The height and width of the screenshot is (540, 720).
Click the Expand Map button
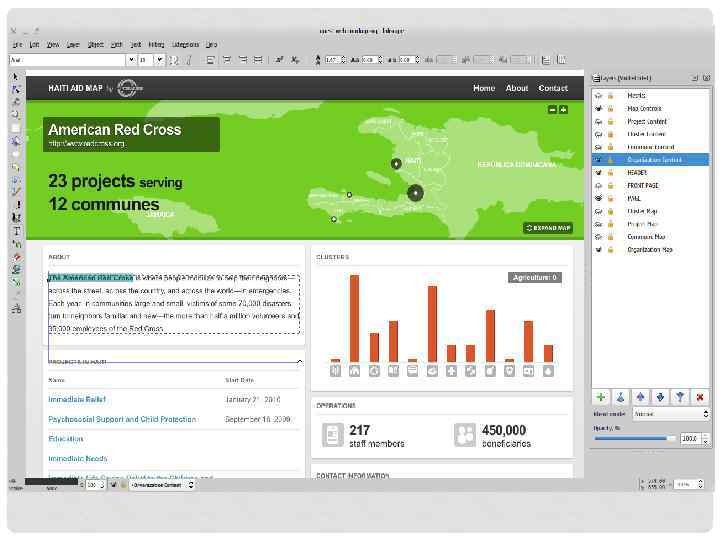click(x=548, y=228)
